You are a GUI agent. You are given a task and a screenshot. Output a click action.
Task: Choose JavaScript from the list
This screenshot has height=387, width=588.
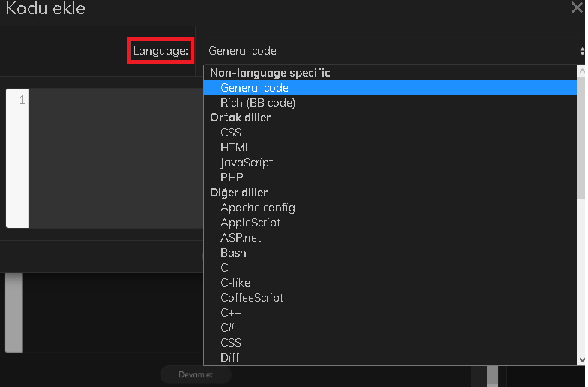pyautogui.click(x=247, y=163)
